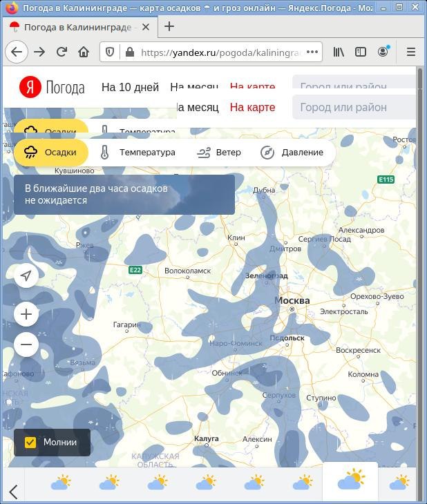Click the Гагарин city label

pyautogui.click(x=126, y=324)
